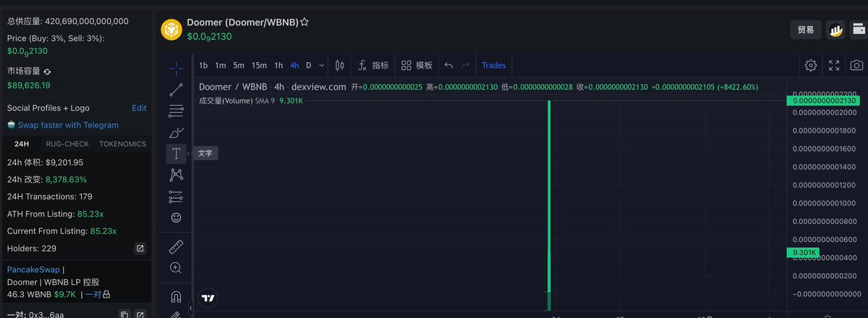Click the TradingView logo badge
The width and height of the screenshot is (868, 318).
208,298
